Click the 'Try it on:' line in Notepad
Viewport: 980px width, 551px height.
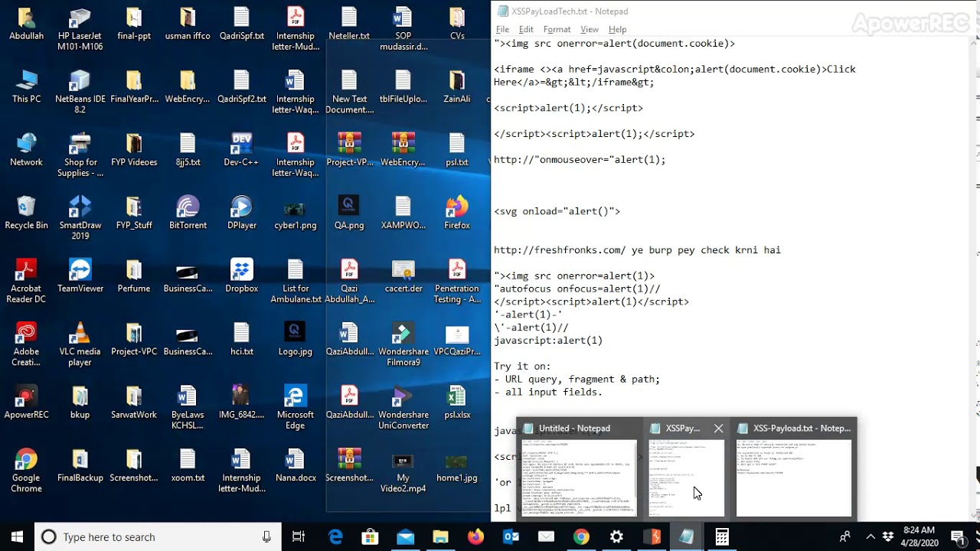(522, 367)
